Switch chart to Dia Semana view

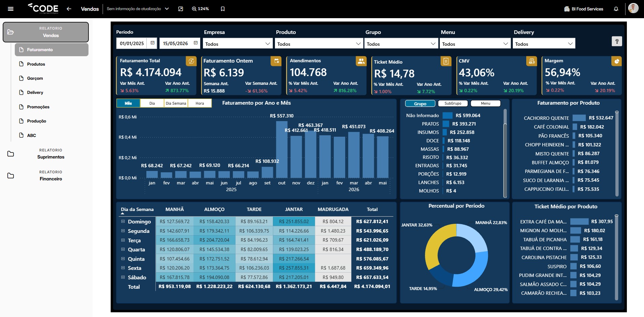click(x=176, y=103)
